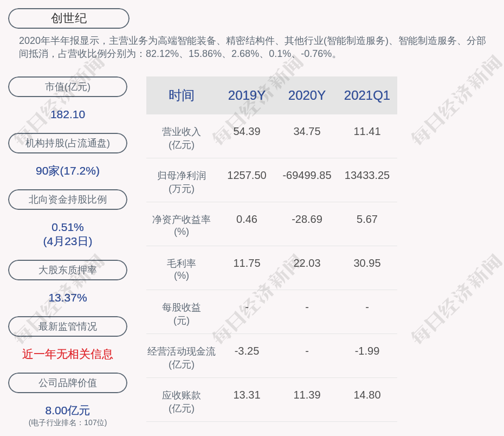The height and width of the screenshot is (436, 504).
Task: Click the 2020Y revenue value 34.75
Action: (x=307, y=132)
